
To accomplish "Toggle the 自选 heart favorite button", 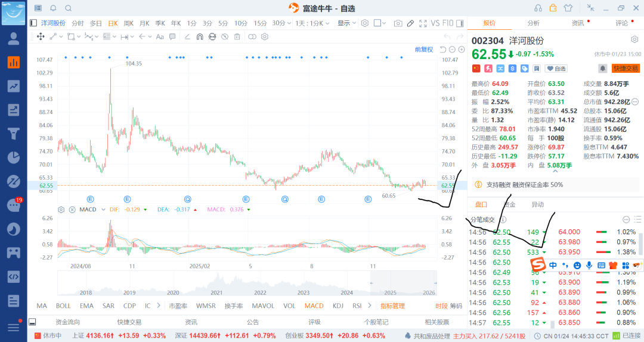I will pyautogui.click(x=556, y=69).
